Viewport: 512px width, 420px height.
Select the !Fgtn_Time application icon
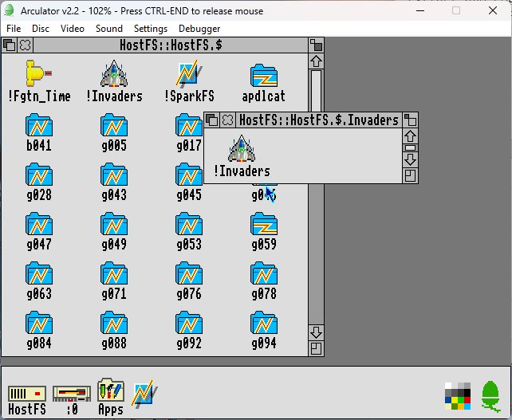pyautogui.click(x=39, y=81)
